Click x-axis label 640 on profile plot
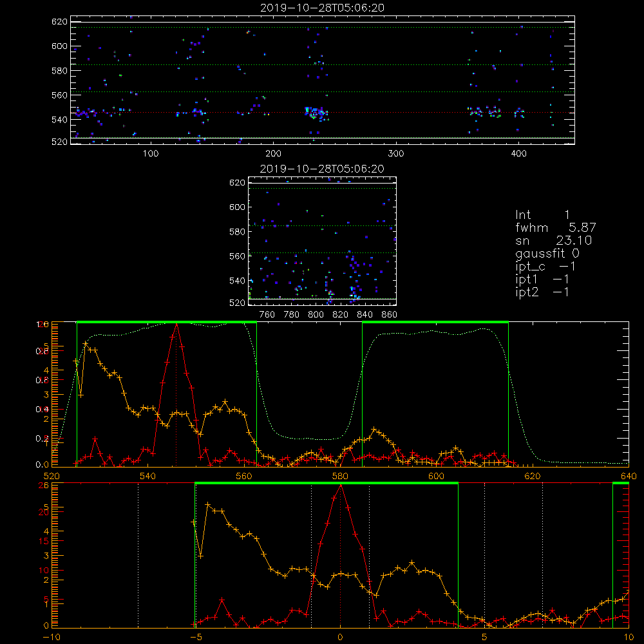 tap(629, 476)
